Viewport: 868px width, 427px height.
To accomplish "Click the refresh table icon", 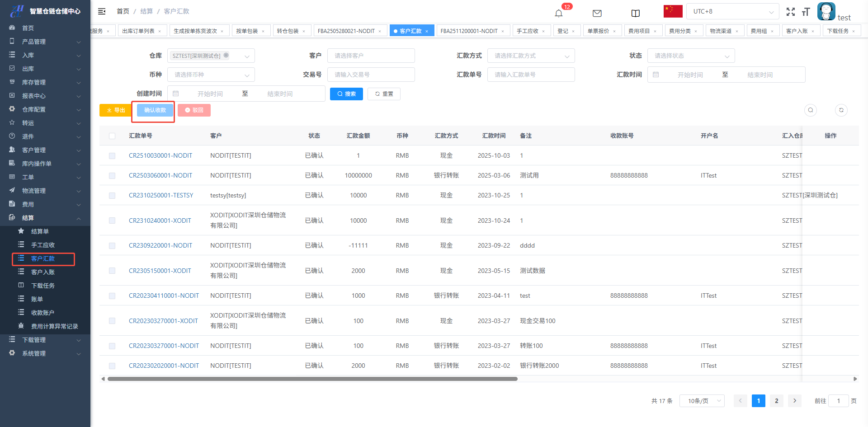I will pos(841,110).
